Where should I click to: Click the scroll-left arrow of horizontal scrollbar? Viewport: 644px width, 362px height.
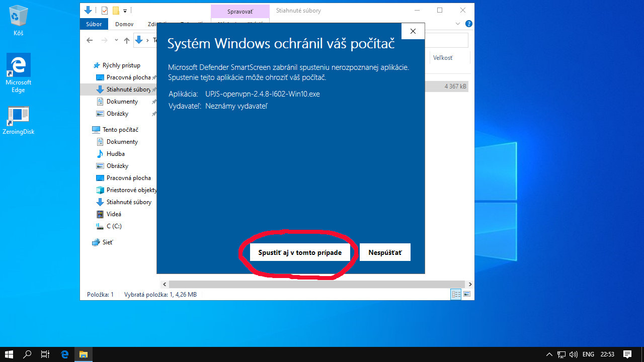(165, 285)
